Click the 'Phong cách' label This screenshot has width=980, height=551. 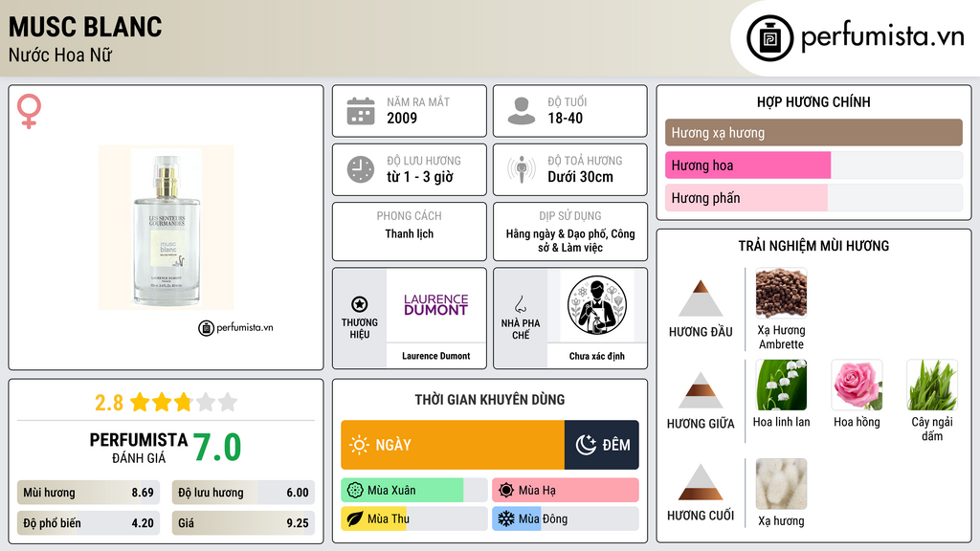410,215
